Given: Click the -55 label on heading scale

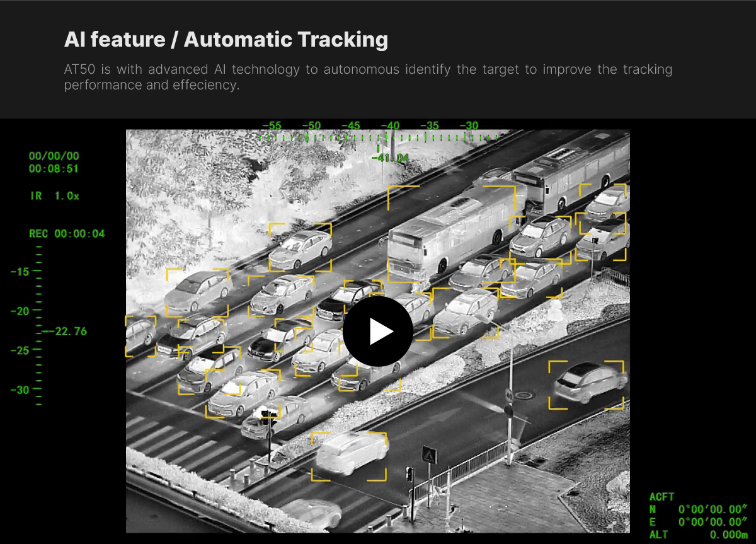Looking at the screenshot, I should tap(272, 125).
